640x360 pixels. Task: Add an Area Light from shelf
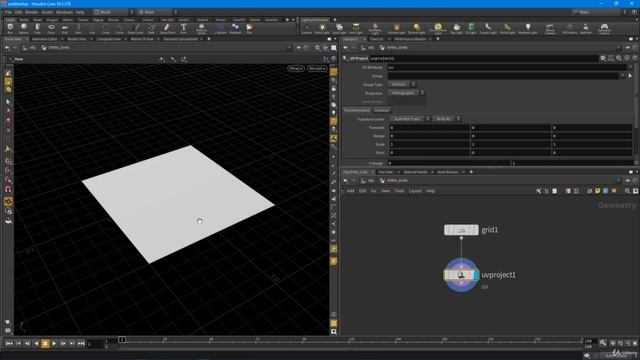coord(356,29)
